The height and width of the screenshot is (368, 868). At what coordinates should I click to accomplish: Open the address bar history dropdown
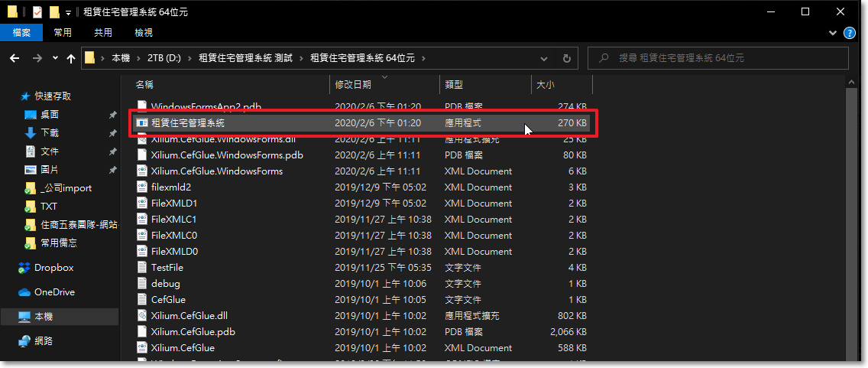point(543,58)
